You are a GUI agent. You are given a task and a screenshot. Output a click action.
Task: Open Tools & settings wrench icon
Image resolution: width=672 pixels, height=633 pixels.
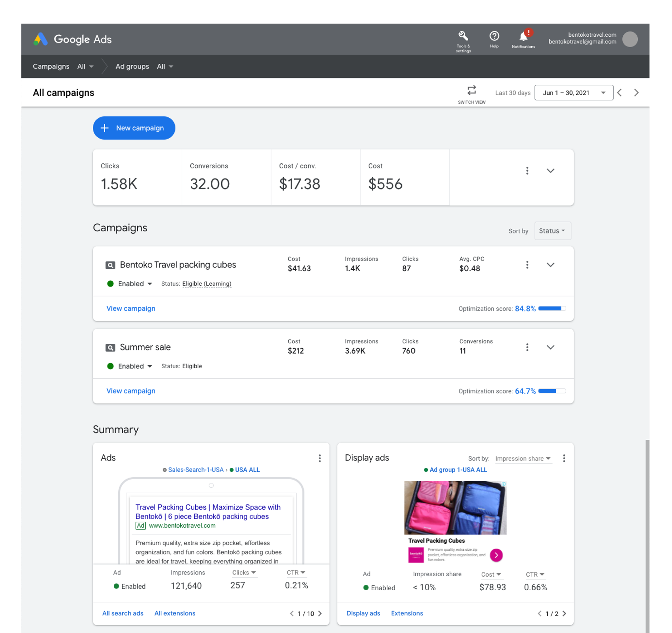463,36
